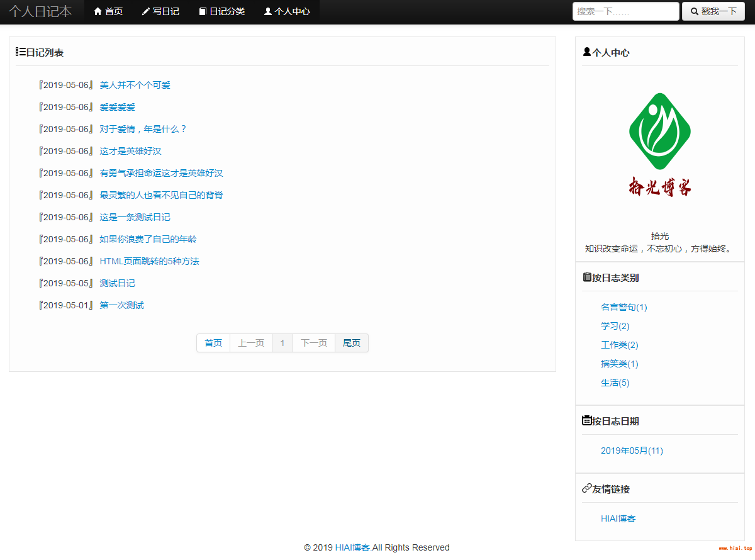Click the user icon in sidebar 个人中心 heading

point(587,52)
